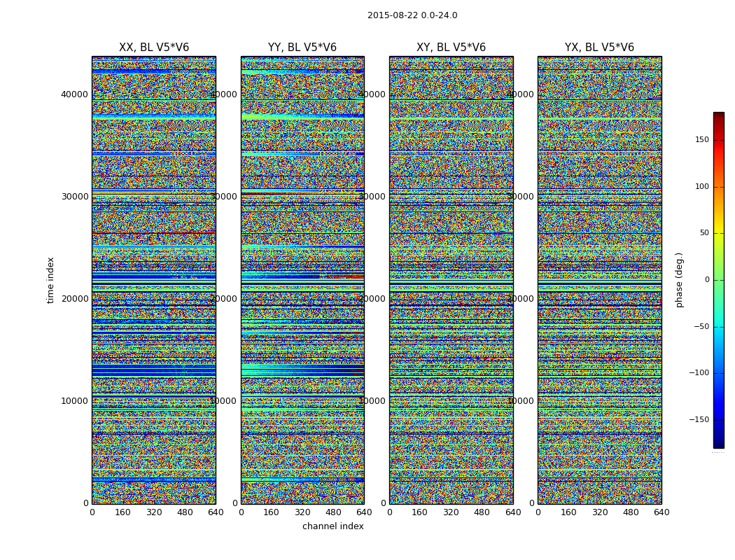Click the dark blue bottom of the colorbar
Image resolution: width=735 pixels, height=560 pixels.
click(718, 444)
